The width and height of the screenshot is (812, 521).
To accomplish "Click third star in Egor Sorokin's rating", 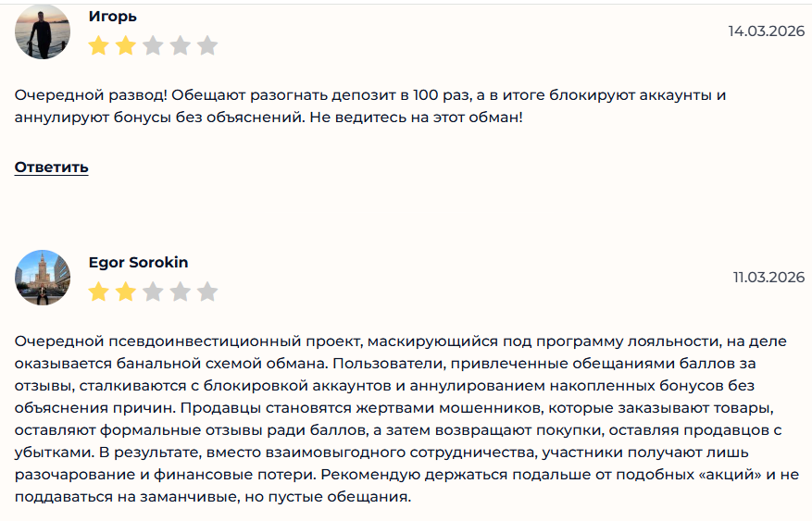I will 153,292.
